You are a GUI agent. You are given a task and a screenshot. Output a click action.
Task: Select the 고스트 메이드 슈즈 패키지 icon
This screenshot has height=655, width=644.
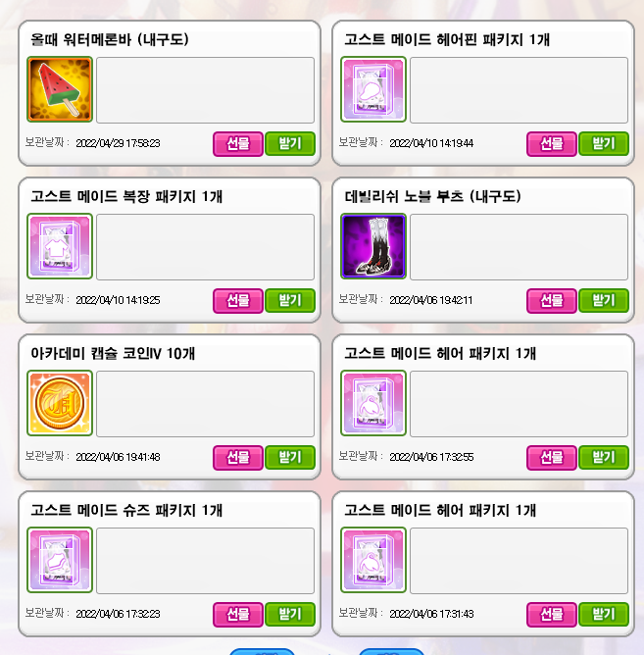[60, 560]
